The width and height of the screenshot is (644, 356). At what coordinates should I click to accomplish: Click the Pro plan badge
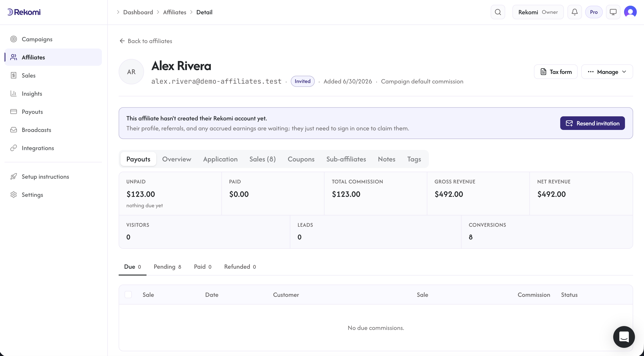coord(594,12)
